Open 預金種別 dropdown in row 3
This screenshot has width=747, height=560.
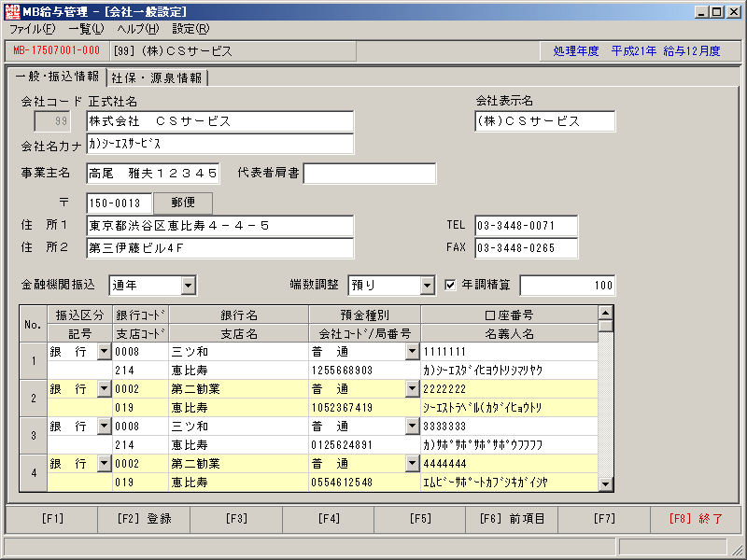[413, 426]
